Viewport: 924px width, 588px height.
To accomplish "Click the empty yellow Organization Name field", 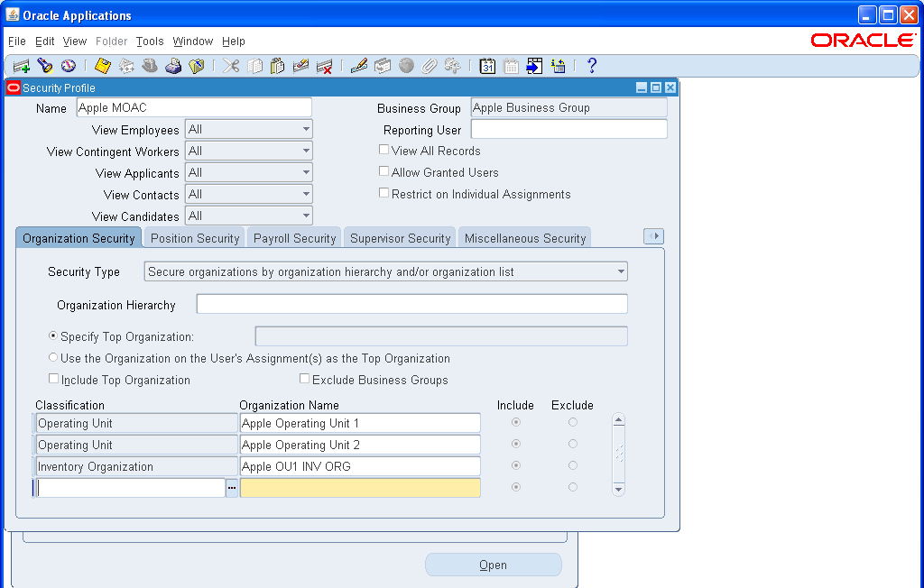I will pos(360,488).
